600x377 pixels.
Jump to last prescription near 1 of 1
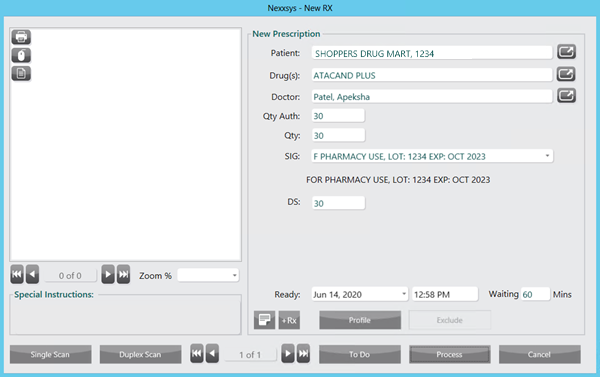tap(303, 354)
